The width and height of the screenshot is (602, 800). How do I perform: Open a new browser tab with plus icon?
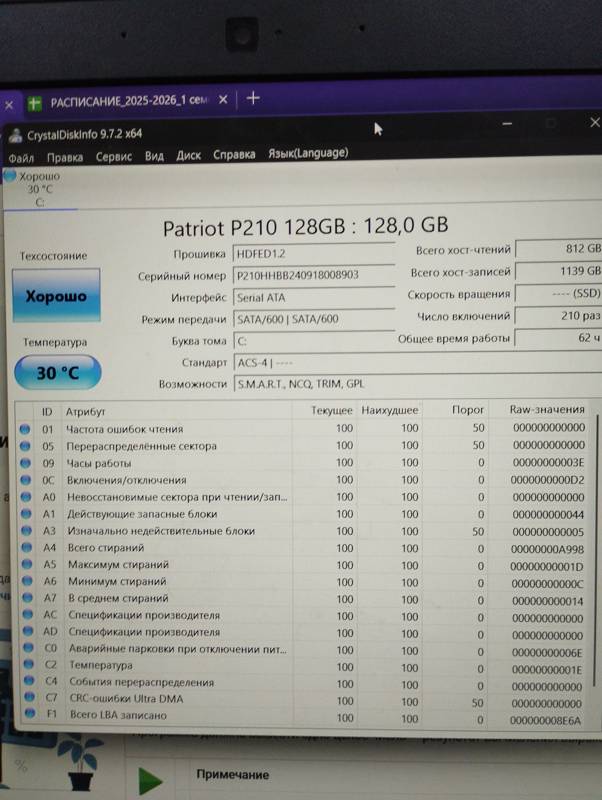coord(253,98)
